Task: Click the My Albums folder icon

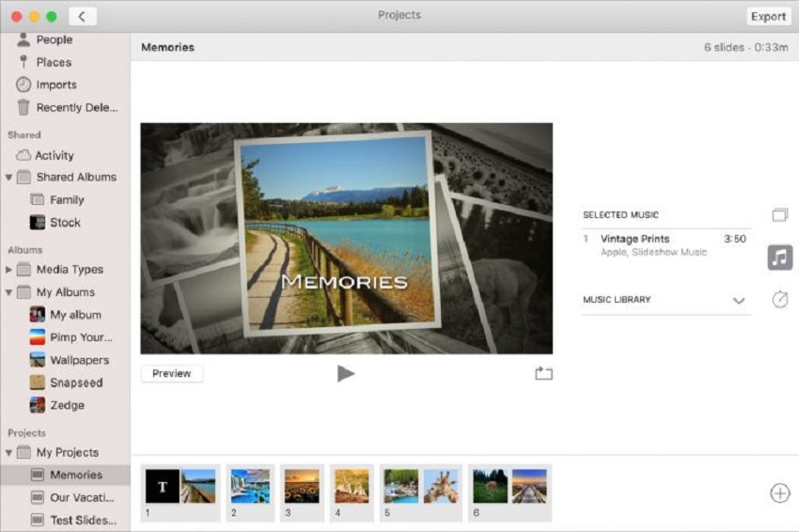Action: click(x=23, y=292)
